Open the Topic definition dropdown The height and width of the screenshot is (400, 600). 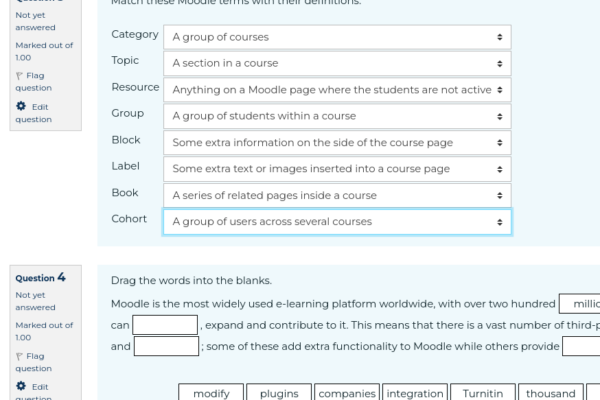click(x=337, y=63)
